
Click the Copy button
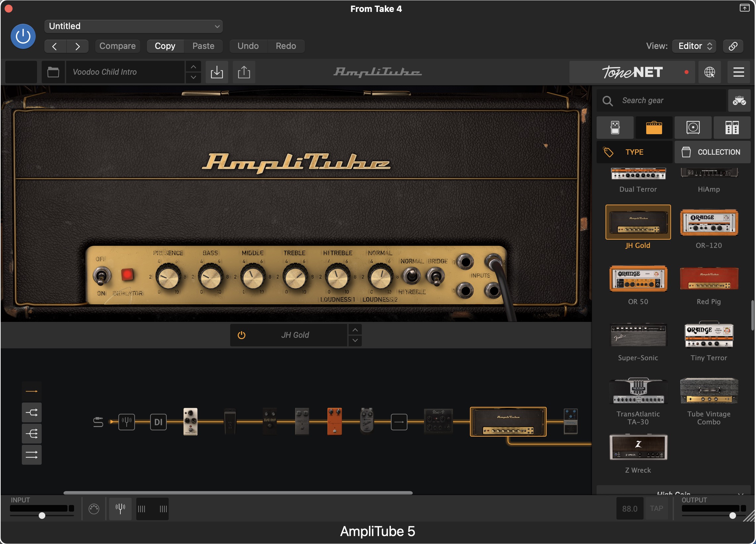point(165,46)
